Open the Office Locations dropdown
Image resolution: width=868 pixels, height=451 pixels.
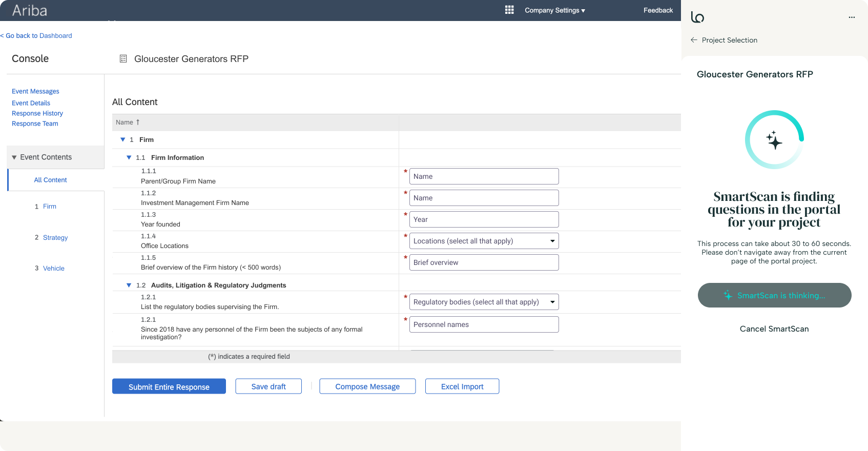(x=484, y=241)
